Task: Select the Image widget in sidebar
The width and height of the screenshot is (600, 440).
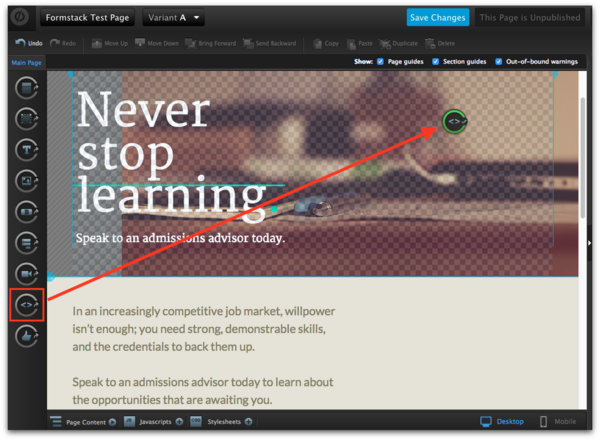Action: (x=27, y=180)
